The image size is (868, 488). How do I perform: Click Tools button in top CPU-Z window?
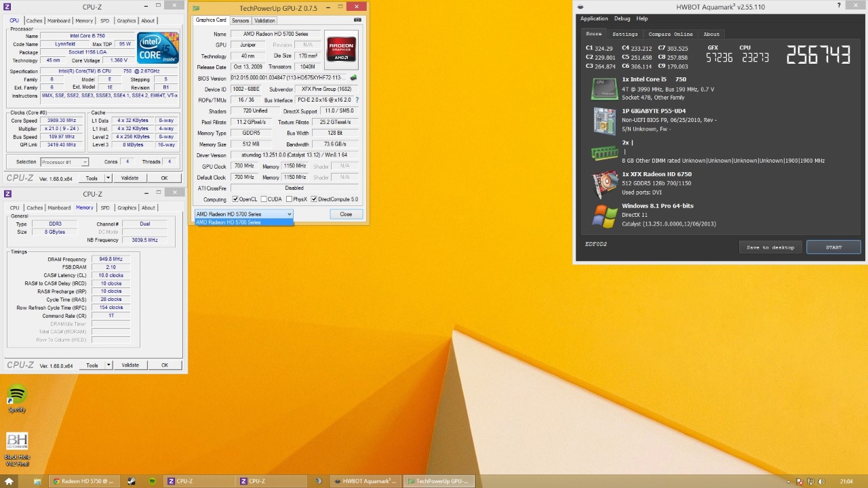pos(92,178)
